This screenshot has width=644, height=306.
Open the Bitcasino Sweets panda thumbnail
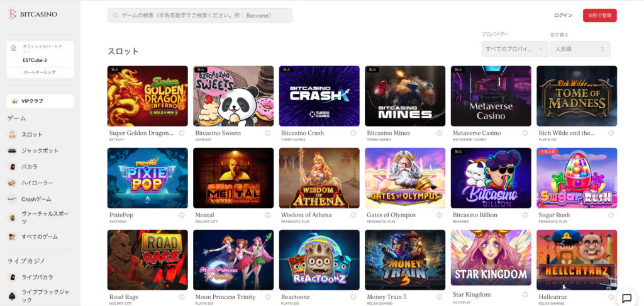[x=233, y=96]
